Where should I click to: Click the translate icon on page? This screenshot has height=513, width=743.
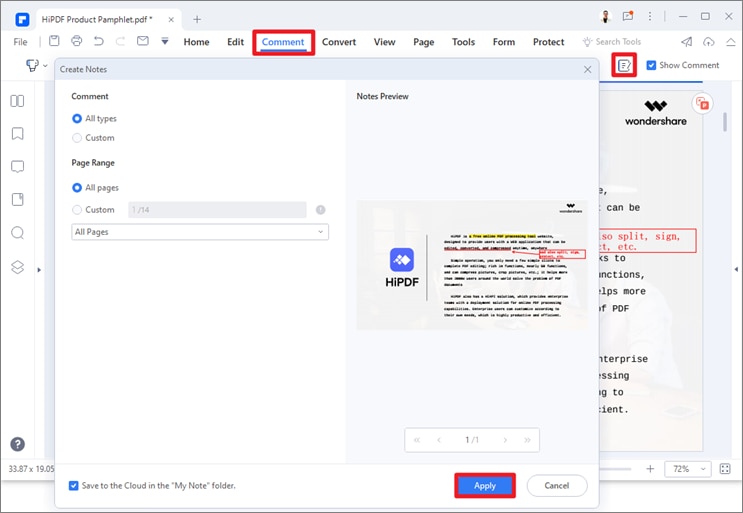(x=702, y=103)
